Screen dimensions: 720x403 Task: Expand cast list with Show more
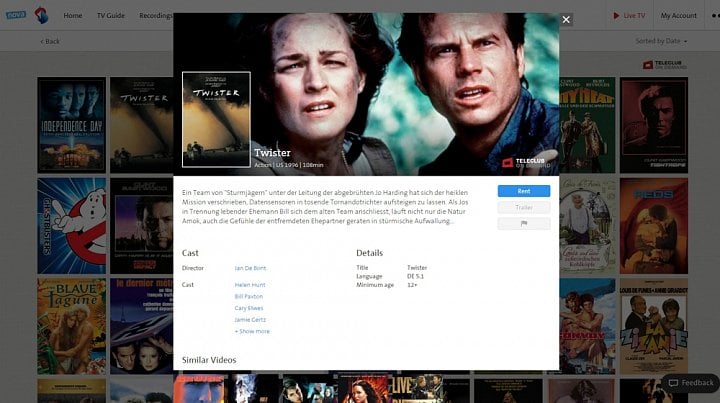pos(252,331)
